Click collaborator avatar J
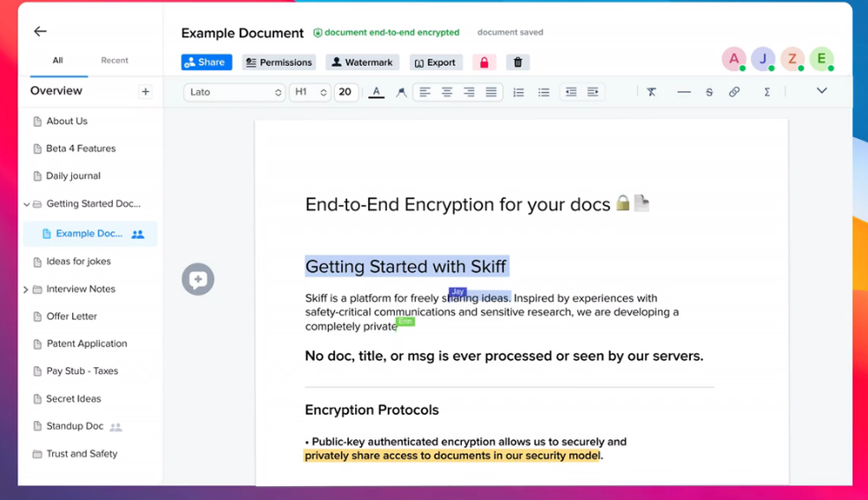The width and height of the screenshot is (868, 500). click(763, 59)
